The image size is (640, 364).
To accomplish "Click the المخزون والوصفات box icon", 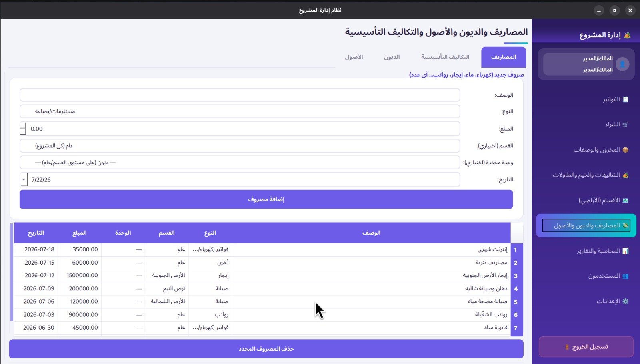I will tap(626, 150).
